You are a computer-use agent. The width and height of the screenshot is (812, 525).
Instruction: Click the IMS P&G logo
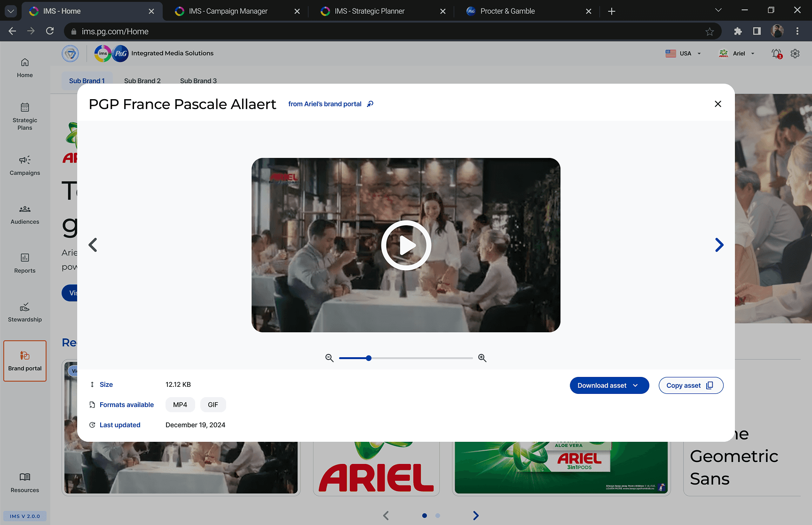pos(111,54)
